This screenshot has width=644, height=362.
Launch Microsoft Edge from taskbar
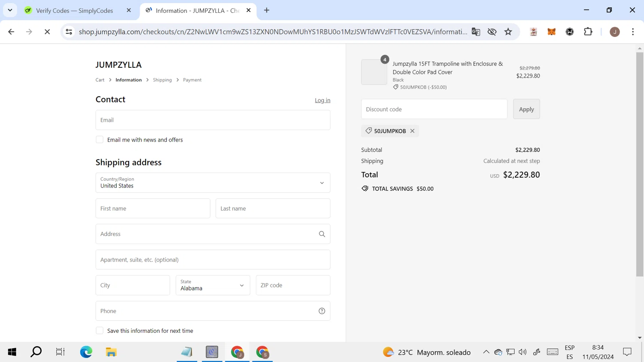coord(86,352)
